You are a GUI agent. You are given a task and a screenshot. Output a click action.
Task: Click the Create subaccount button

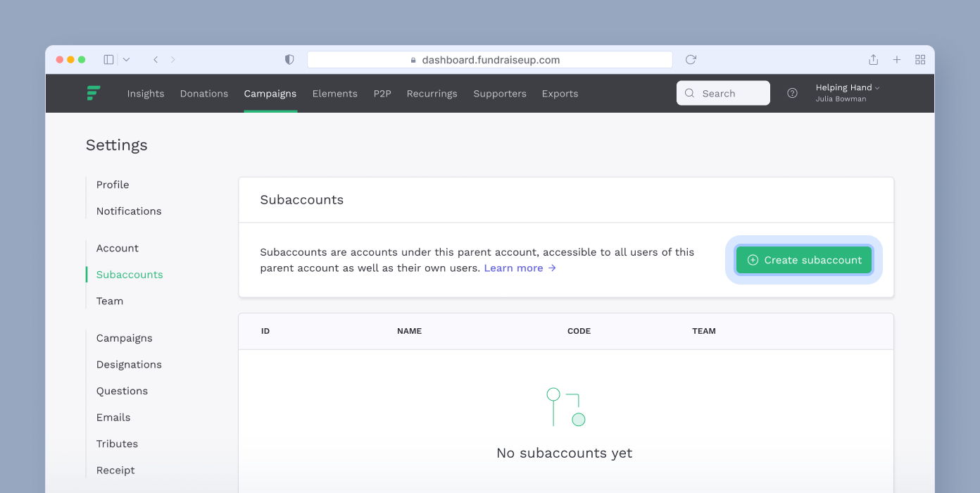[x=804, y=260]
